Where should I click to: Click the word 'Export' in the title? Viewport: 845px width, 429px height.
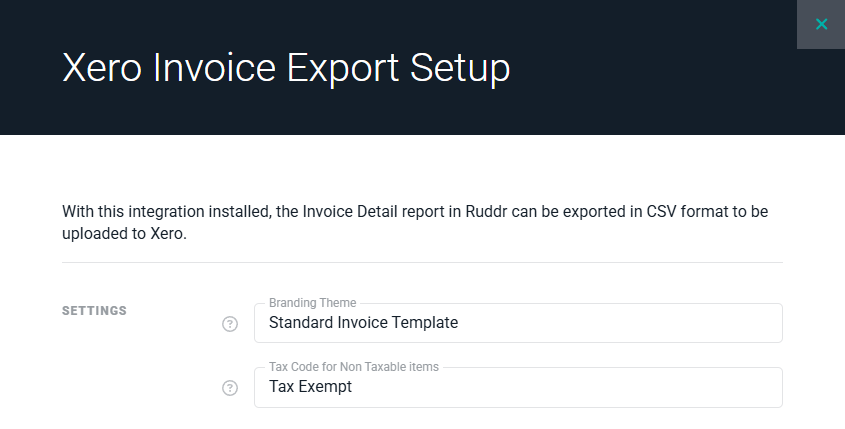343,68
